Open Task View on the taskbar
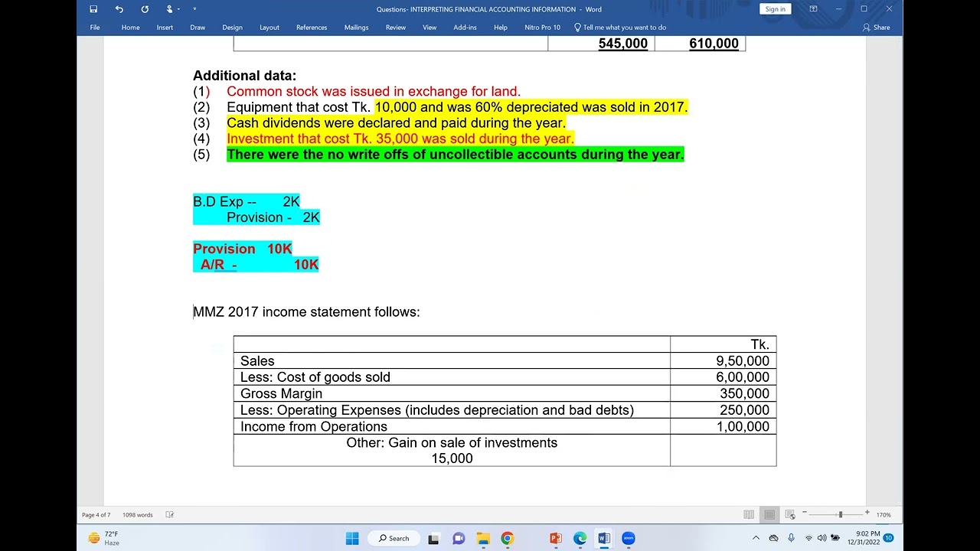 tap(433, 538)
